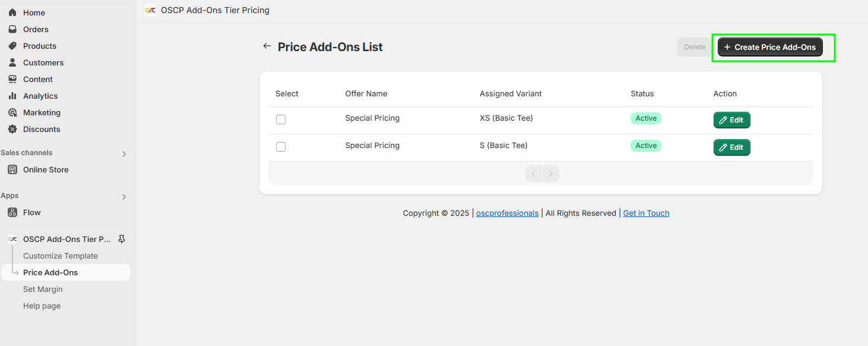The image size is (868, 346).
Task: Expand the Sales channels section chevron
Action: (124, 154)
